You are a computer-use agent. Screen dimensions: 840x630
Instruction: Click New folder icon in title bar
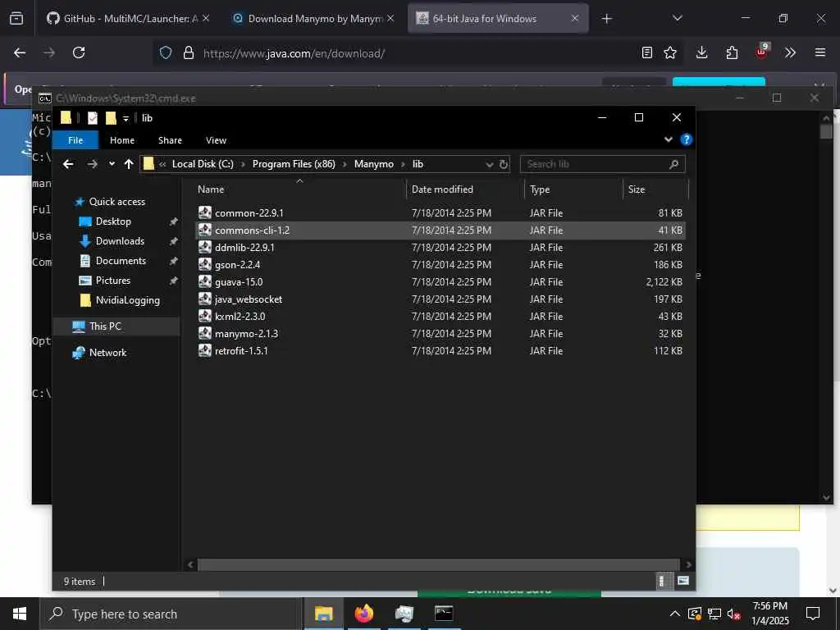coord(111,118)
